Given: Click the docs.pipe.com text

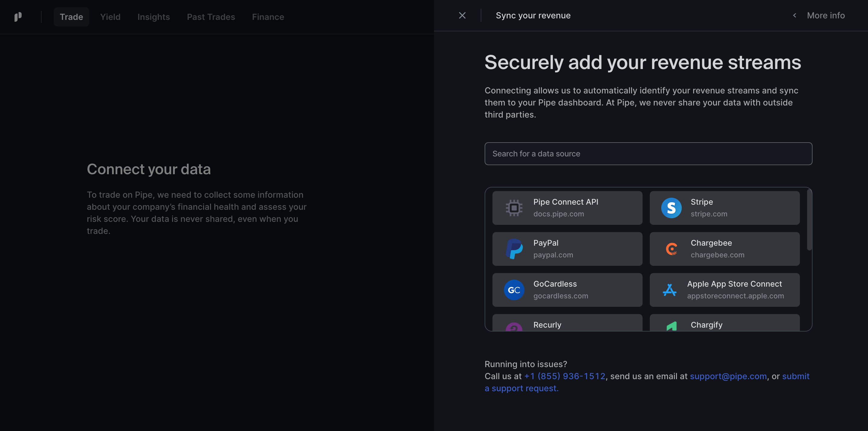Looking at the screenshot, I should click(559, 214).
